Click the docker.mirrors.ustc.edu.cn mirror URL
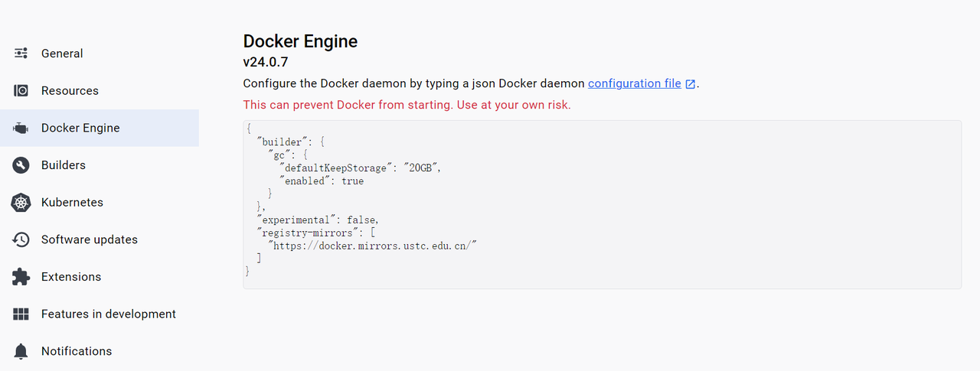Screen dimensions: 980x371 coord(374,246)
